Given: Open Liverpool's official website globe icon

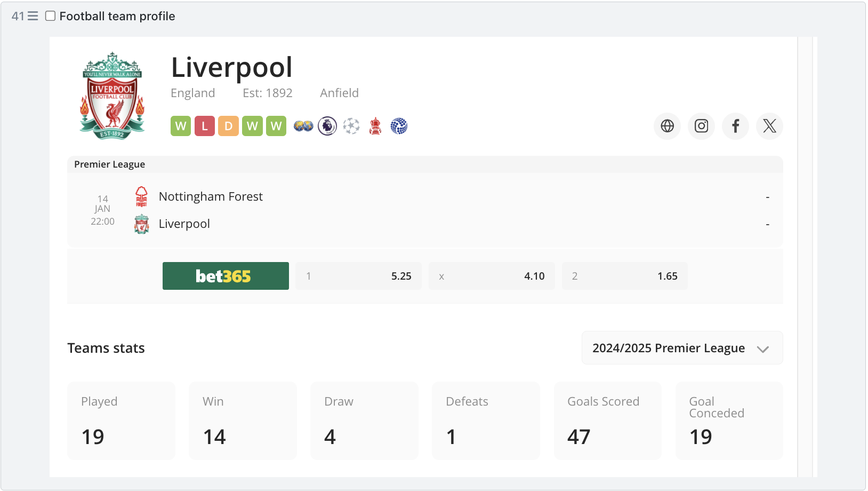Looking at the screenshot, I should [x=667, y=126].
